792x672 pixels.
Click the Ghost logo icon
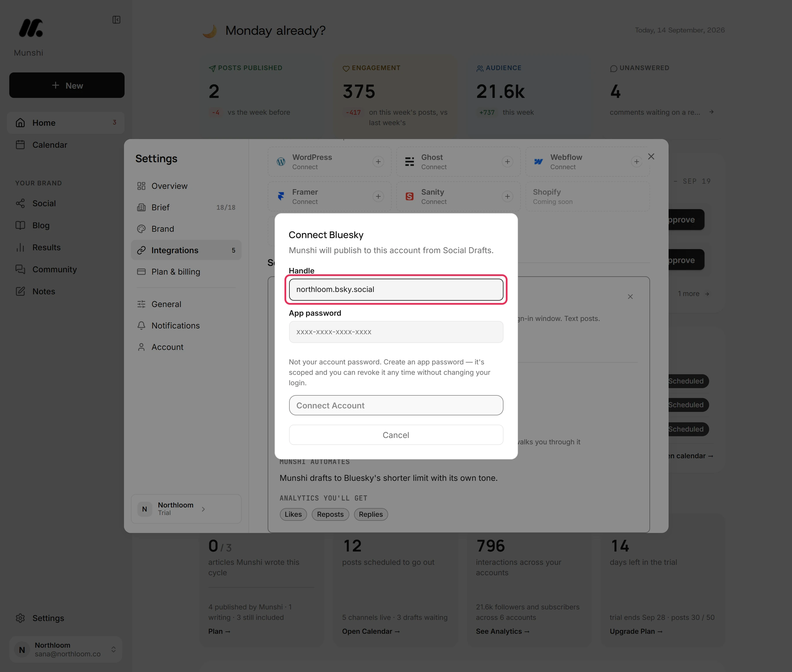tap(410, 162)
